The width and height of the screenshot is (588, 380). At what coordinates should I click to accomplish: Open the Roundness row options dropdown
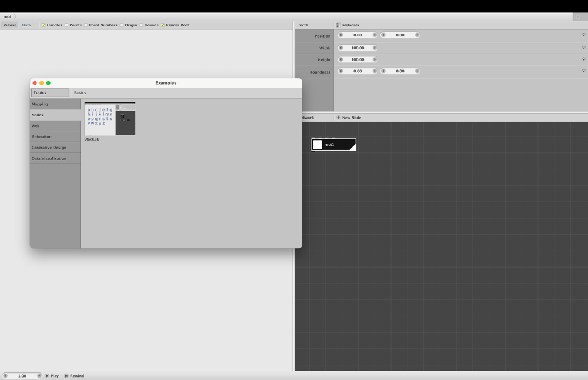[x=583, y=71]
